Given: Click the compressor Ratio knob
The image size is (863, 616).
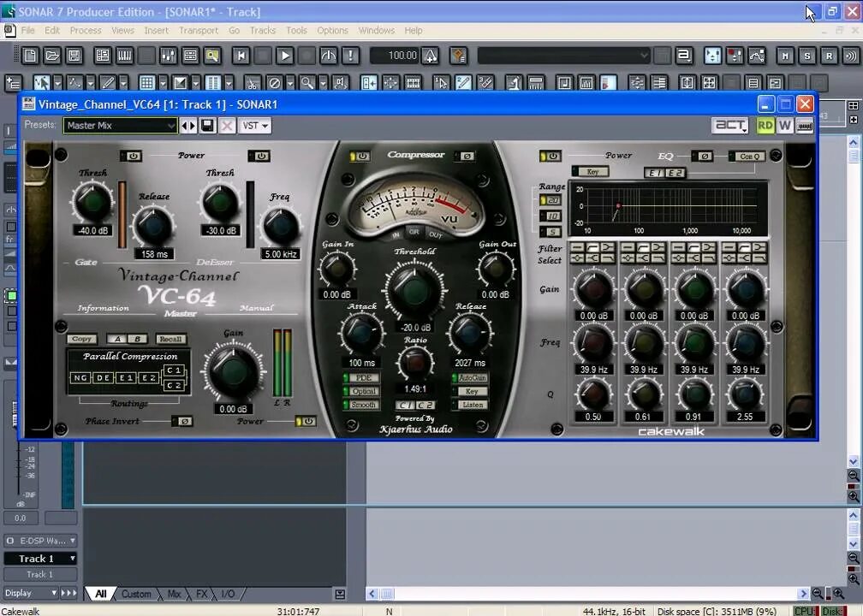Looking at the screenshot, I should tap(415, 363).
